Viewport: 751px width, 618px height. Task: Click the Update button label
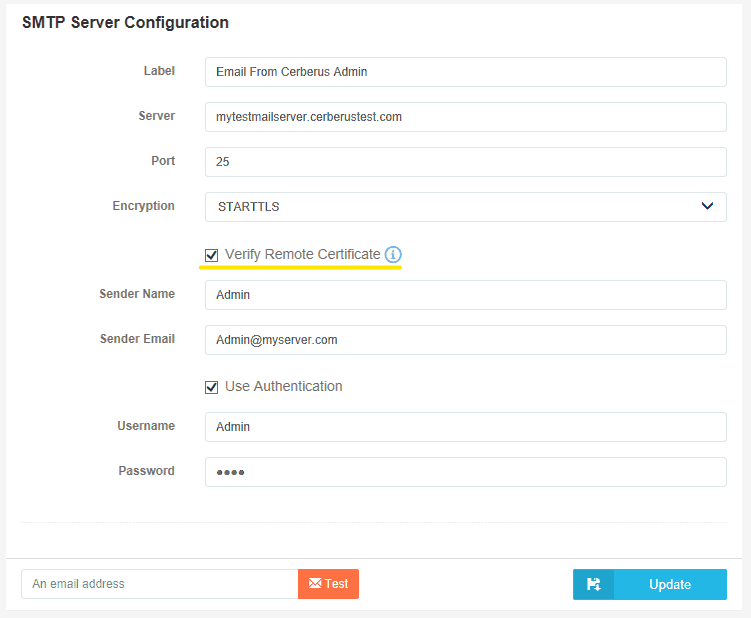point(670,584)
